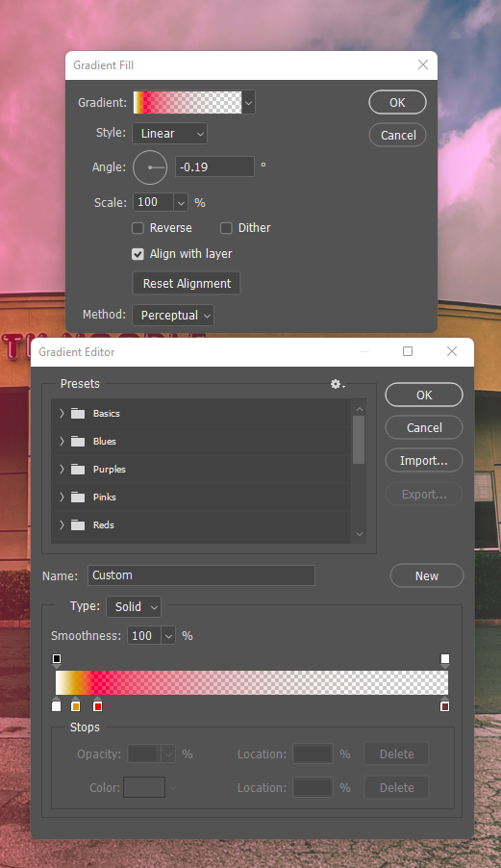
Task: Expand the Basics preset group
Action: coord(62,414)
